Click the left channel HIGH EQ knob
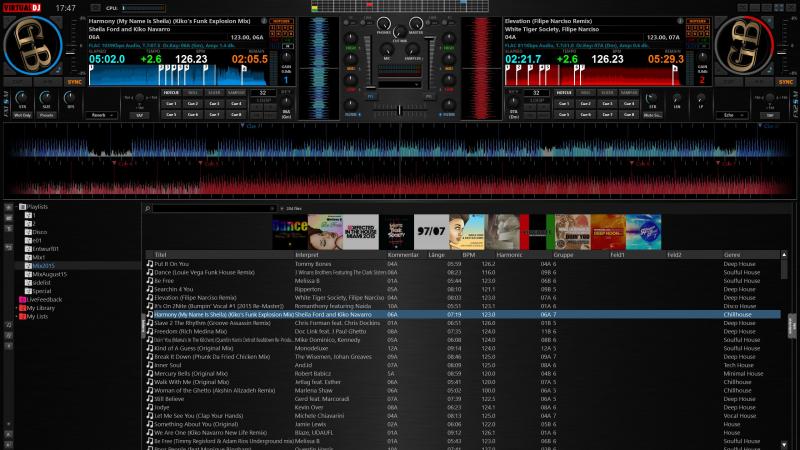 tap(351, 38)
